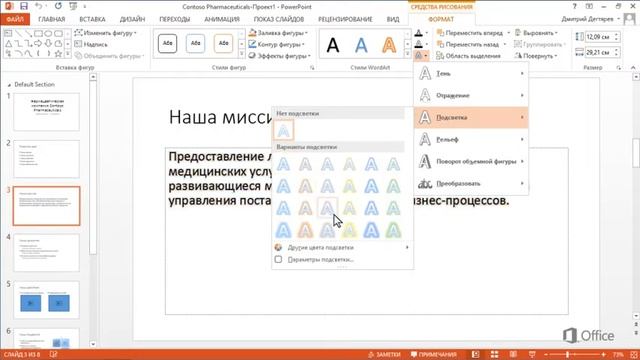Collapse the ribbon with the up arrow
Viewport: 640px width, 360px height.
coord(633,68)
